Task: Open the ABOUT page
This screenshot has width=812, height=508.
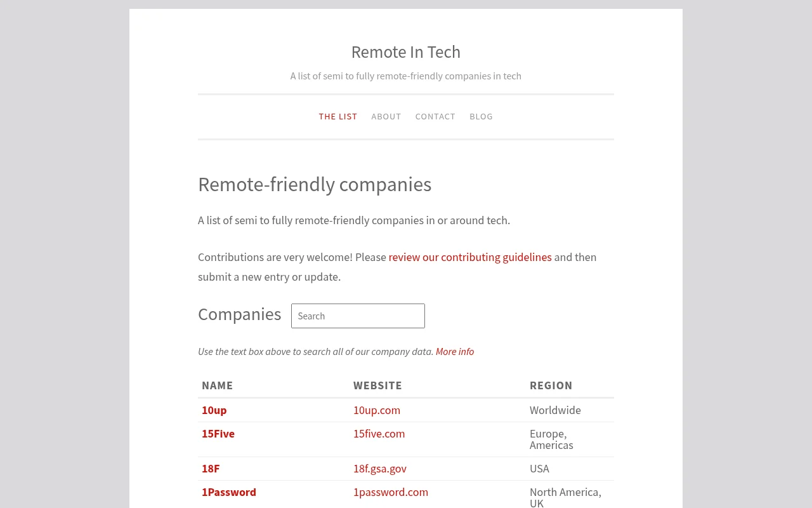Action: point(386,117)
